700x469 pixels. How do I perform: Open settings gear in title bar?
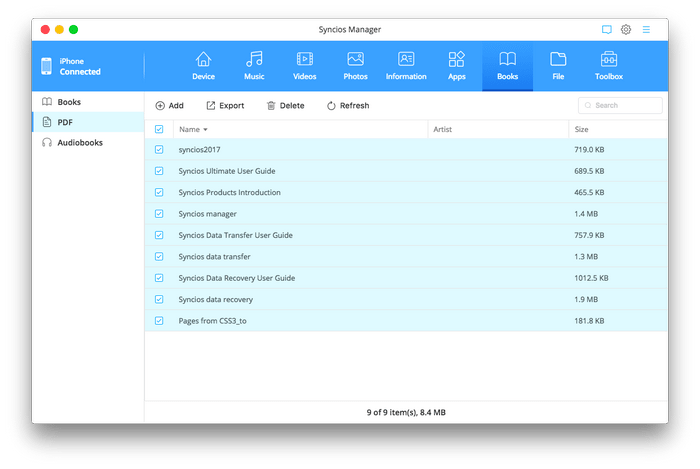pyautogui.click(x=626, y=29)
